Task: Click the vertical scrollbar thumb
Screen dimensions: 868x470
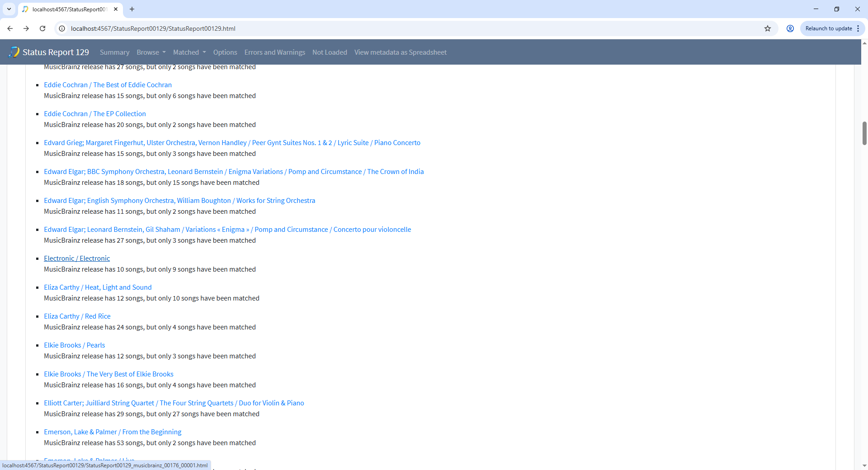Action: 864,133
